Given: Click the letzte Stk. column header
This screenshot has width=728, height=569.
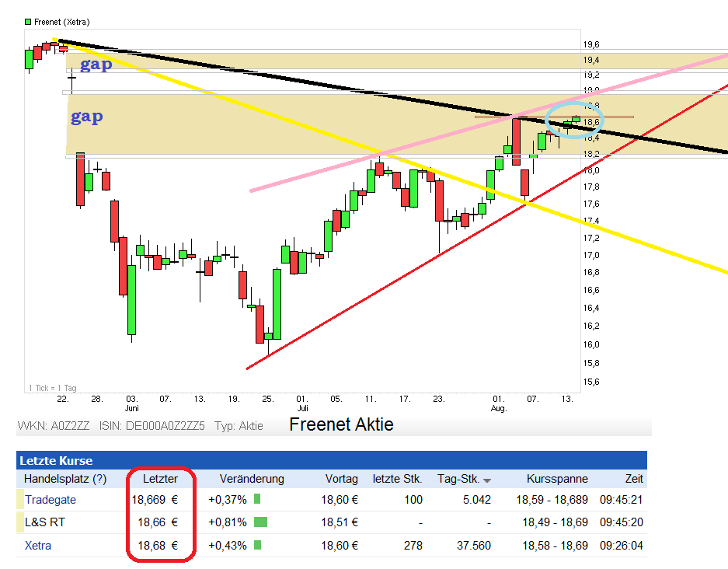Looking at the screenshot, I should [x=398, y=479].
